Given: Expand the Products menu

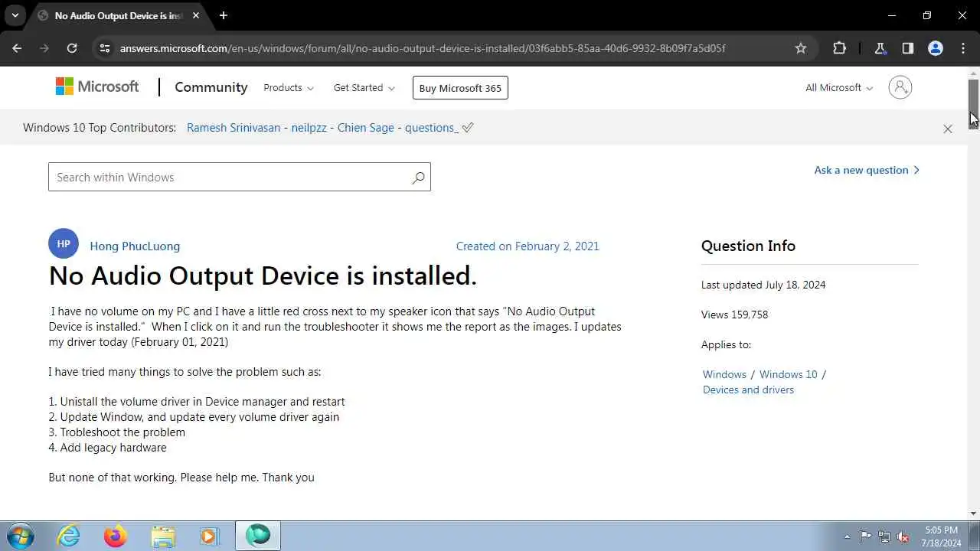Looking at the screenshot, I should point(289,88).
